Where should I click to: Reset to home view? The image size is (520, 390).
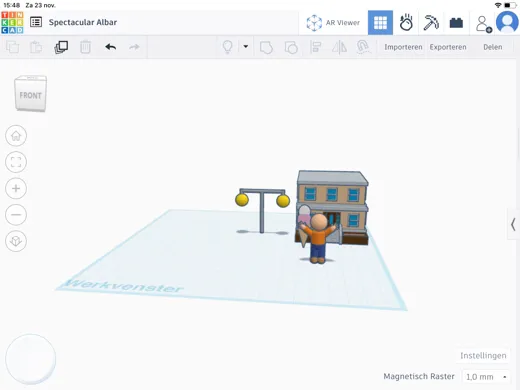(16, 136)
